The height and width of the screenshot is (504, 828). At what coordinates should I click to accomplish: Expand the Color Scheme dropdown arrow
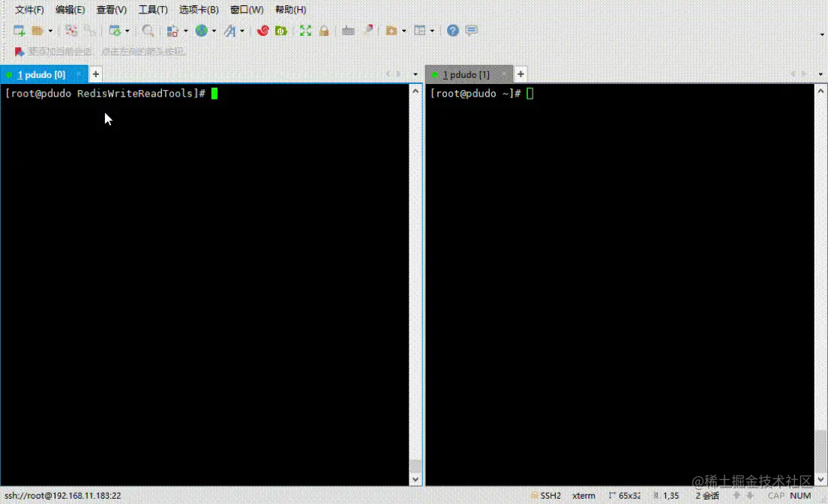[x=185, y=31]
